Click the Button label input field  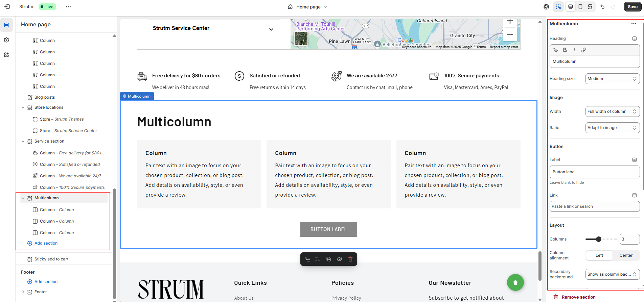click(595, 172)
